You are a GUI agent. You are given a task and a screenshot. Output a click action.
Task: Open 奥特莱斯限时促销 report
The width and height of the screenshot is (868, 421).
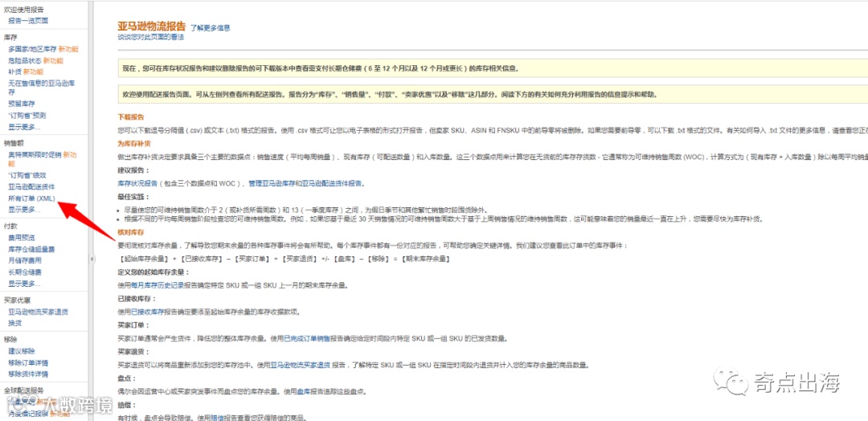point(35,155)
